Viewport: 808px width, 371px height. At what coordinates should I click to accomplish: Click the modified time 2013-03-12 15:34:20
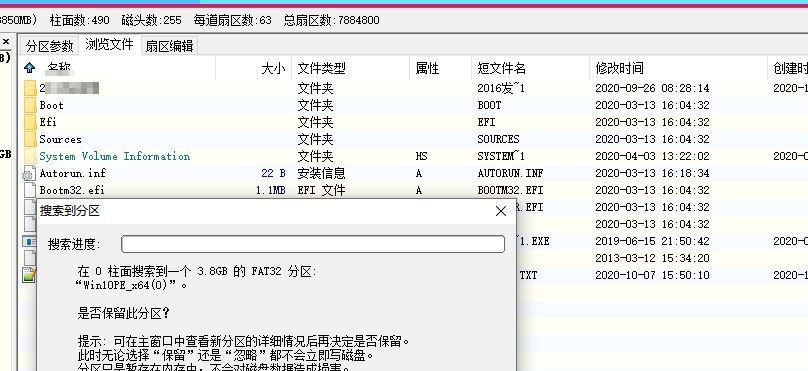tap(652, 258)
